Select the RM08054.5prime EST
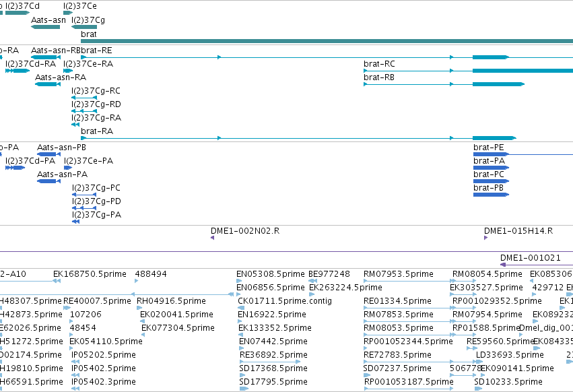Image resolution: width=573 pixels, height=392 pixels. click(x=487, y=274)
